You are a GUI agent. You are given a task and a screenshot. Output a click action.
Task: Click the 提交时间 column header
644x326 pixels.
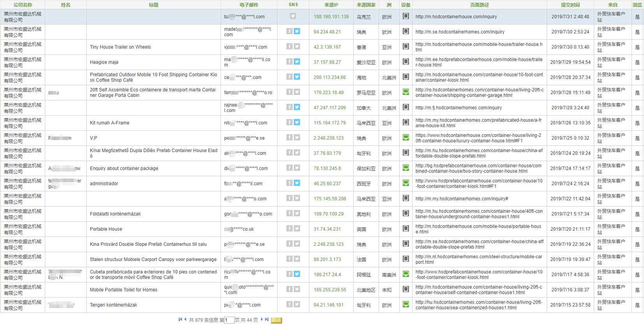point(570,5)
